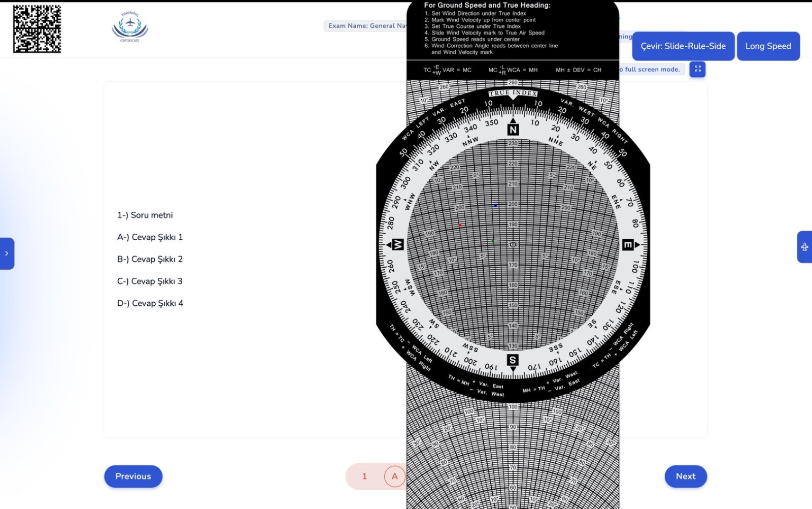Click the green wind mark dot
The width and height of the screenshot is (812, 509).
(x=493, y=241)
